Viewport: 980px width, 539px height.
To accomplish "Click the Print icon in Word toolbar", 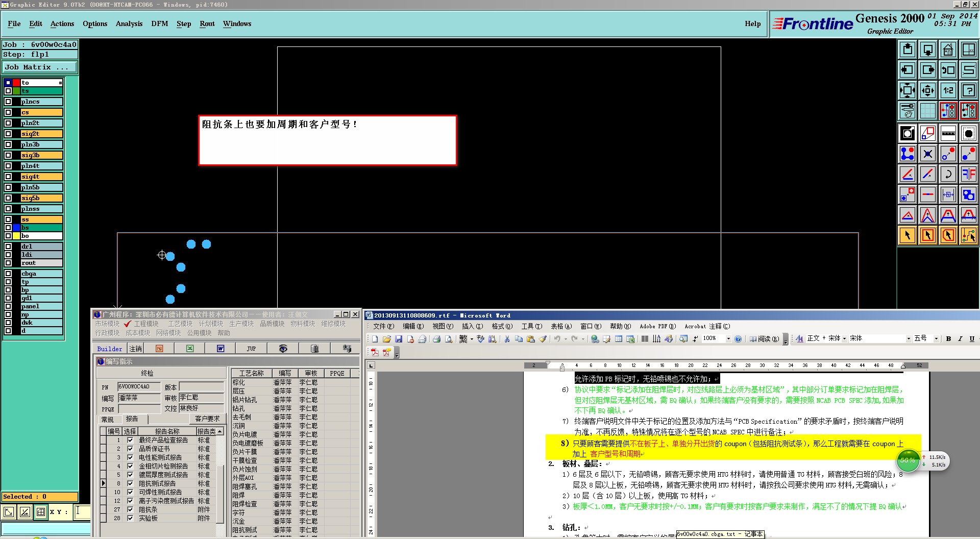I will 436,339.
